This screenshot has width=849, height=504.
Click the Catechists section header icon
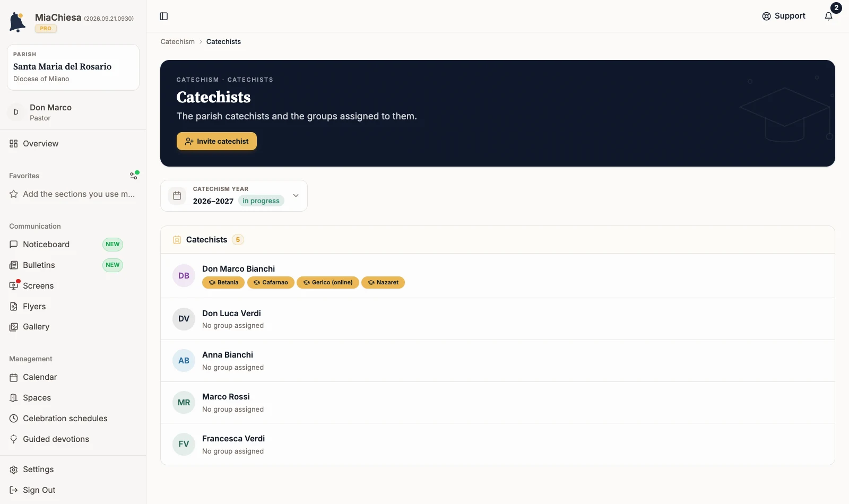[x=177, y=240]
